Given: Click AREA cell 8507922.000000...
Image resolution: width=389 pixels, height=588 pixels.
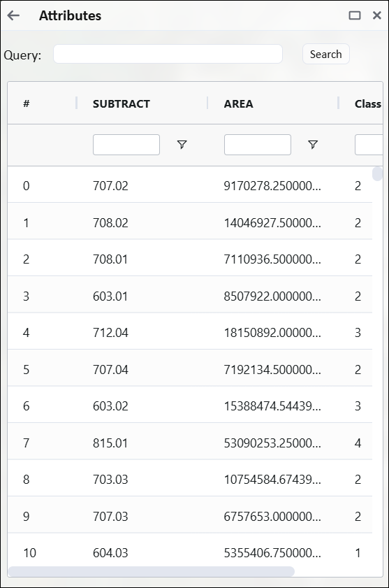Looking at the screenshot, I should 272,296.
